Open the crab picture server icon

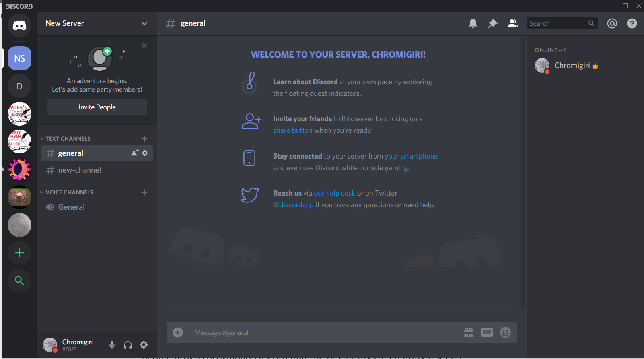tap(19, 197)
